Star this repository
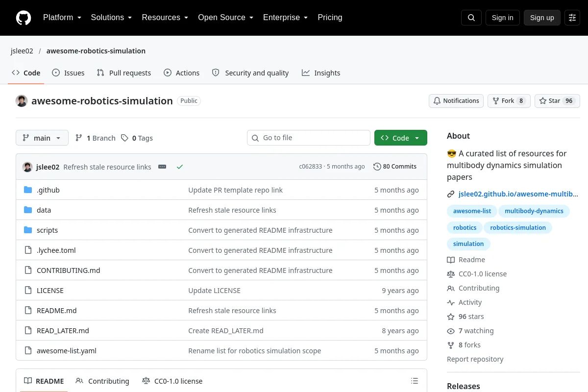The image size is (588, 392). click(557, 101)
